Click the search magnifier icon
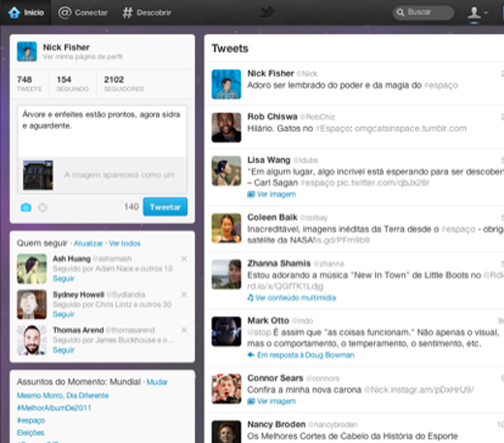The height and width of the screenshot is (443, 504). (x=400, y=13)
